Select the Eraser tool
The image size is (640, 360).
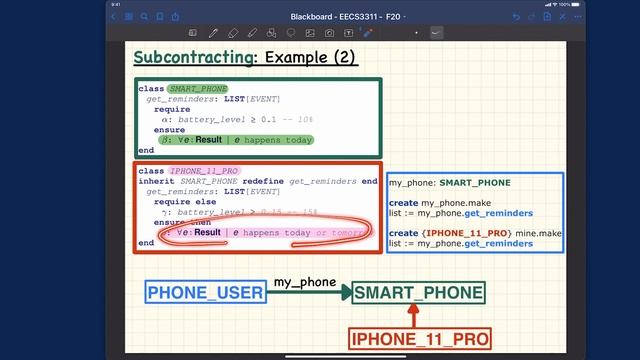click(x=233, y=33)
